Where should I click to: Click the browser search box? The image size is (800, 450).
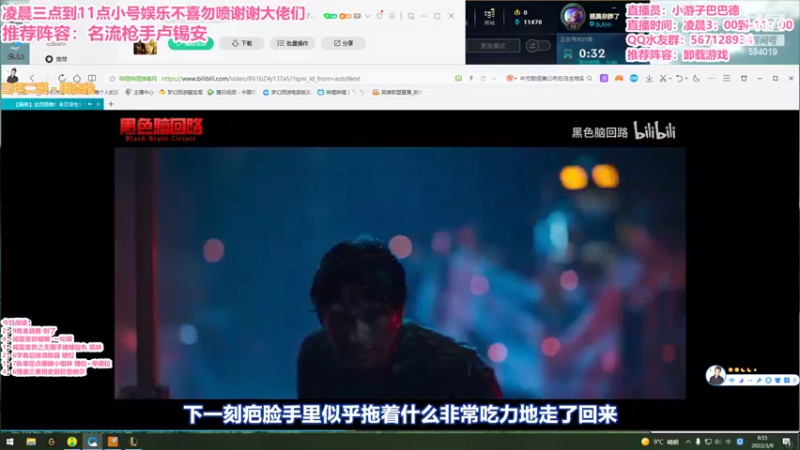pyautogui.click(x=552, y=79)
